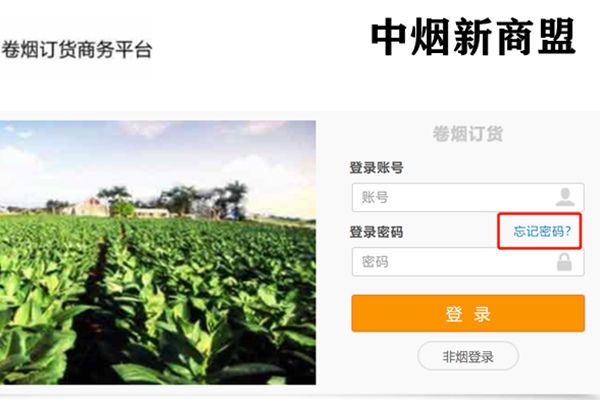The width and height of the screenshot is (600, 400).
Task: Open the 忘记密码? forgot password link
Action: click(x=542, y=232)
